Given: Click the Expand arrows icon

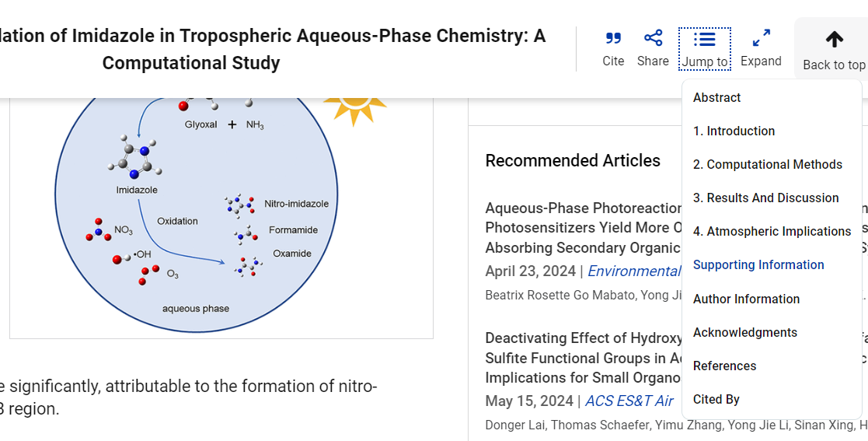Looking at the screenshot, I should (761, 38).
